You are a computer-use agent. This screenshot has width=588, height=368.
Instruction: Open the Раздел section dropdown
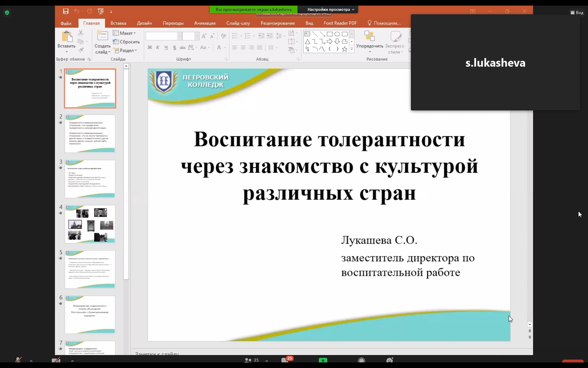(x=126, y=50)
